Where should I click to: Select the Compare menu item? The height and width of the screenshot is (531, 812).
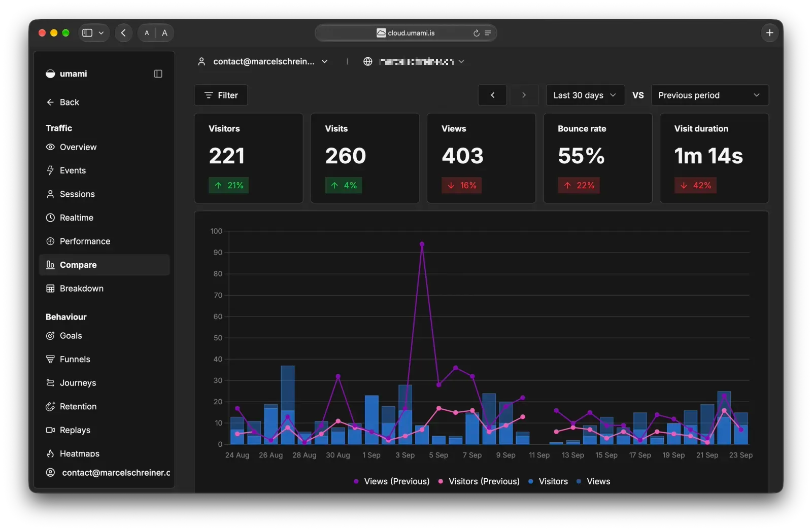pos(105,265)
